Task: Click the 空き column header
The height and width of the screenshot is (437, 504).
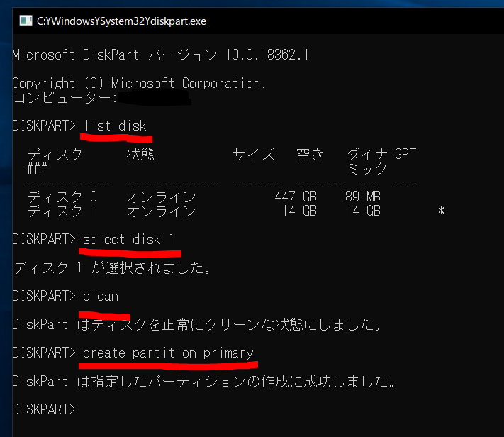Action: (x=310, y=154)
